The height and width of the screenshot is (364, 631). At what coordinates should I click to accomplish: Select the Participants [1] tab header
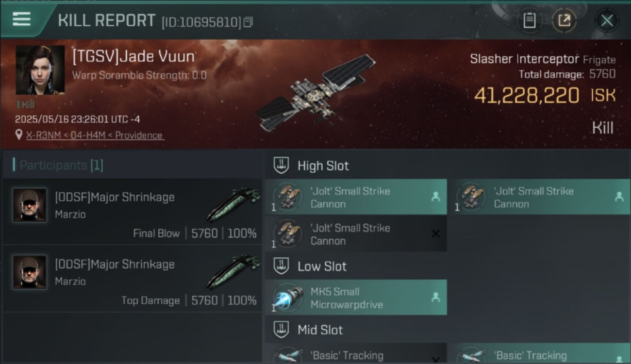click(x=61, y=165)
